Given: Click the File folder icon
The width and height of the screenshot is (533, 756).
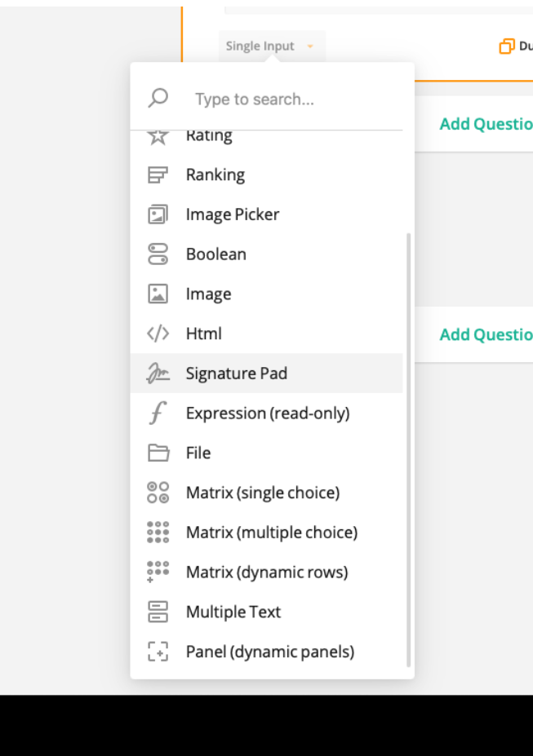Looking at the screenshot, I should point(158,453).
